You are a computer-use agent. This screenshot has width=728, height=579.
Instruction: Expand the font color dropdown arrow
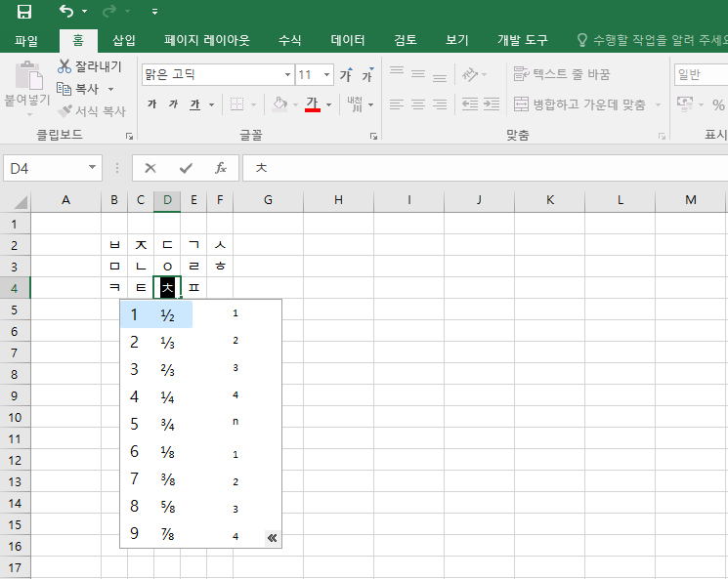click(329, 104)
